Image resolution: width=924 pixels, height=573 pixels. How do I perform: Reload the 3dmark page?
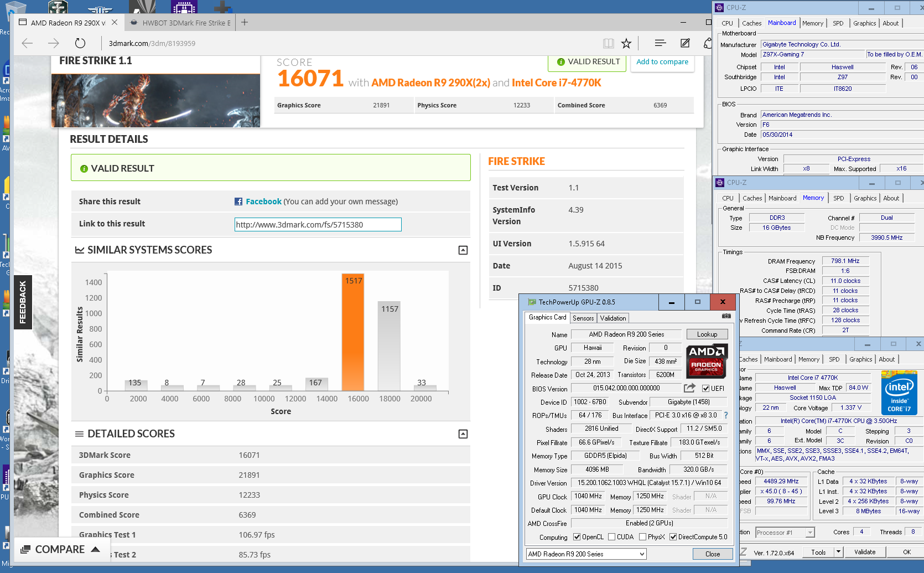80,43
